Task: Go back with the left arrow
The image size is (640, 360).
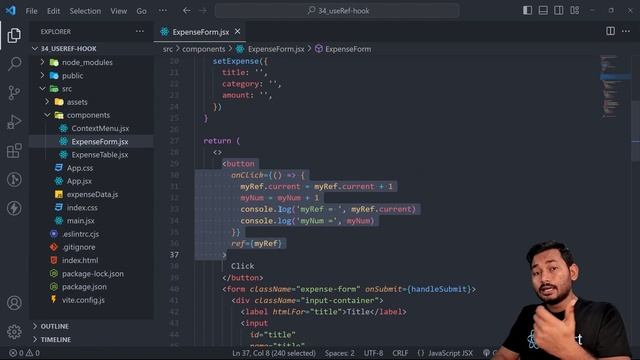Action: coord(187,11)
